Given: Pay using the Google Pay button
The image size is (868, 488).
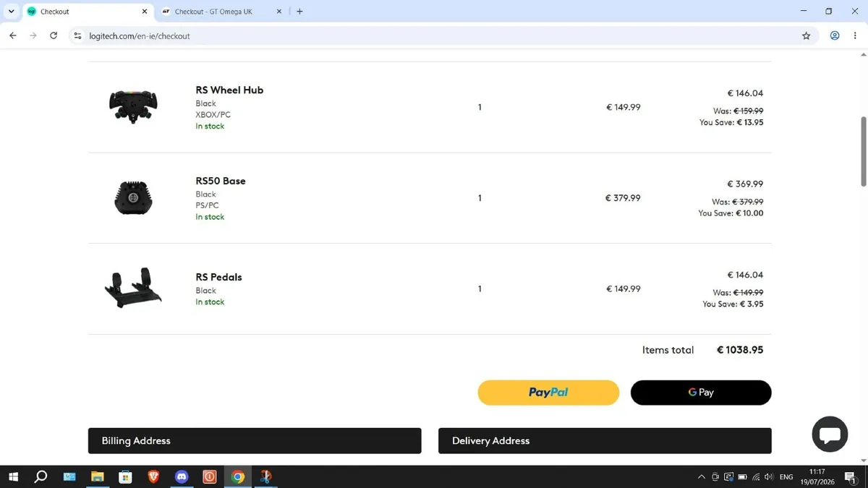Looking at the screenshot, I should [701, 393].
